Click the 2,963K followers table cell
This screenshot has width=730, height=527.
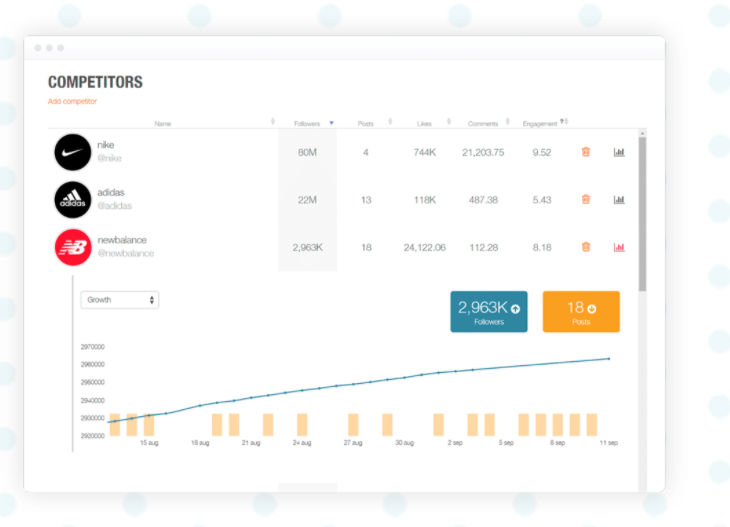[x=307, y=247]
